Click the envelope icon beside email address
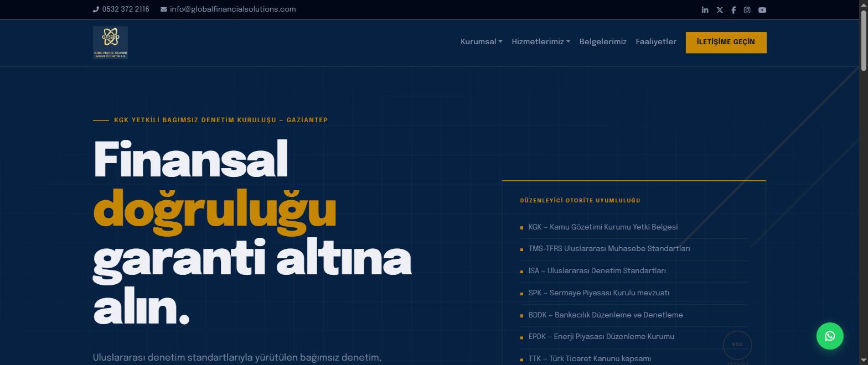This screenshot has width=868, height=365. coord(164,9)
